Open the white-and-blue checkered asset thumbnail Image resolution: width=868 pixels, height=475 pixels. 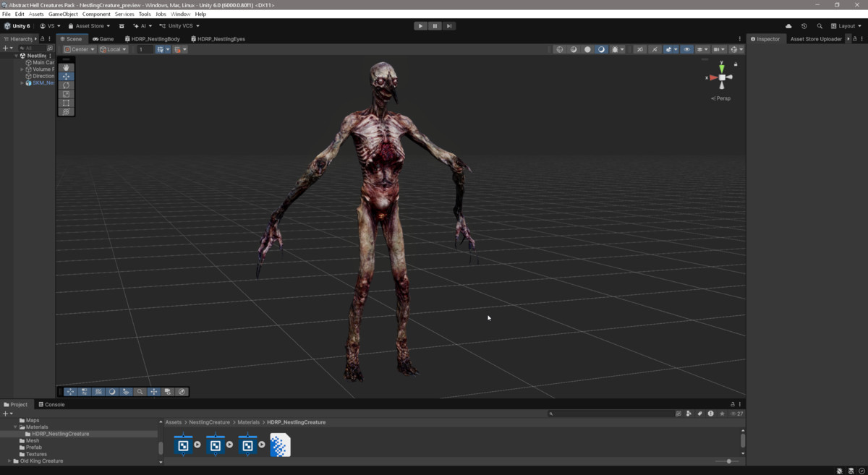pos(280,445)
